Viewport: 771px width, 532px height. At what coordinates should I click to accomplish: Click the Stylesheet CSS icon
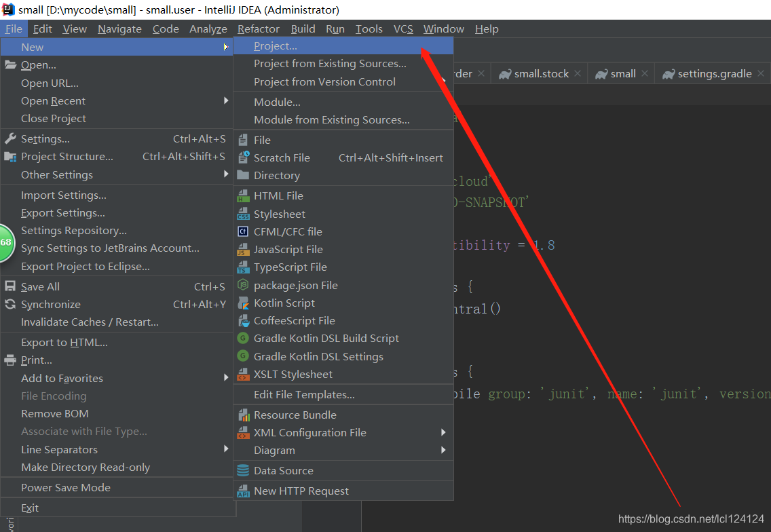click(243, 214)
